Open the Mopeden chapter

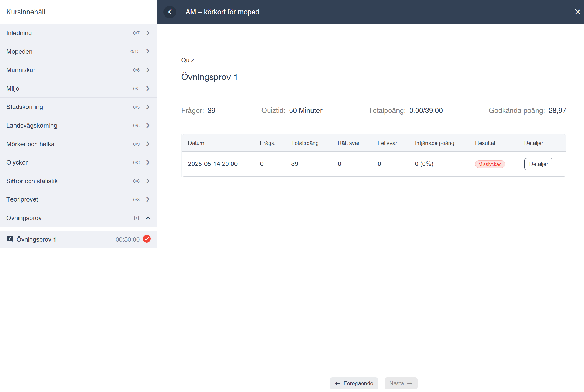click(x=78, y=52)
